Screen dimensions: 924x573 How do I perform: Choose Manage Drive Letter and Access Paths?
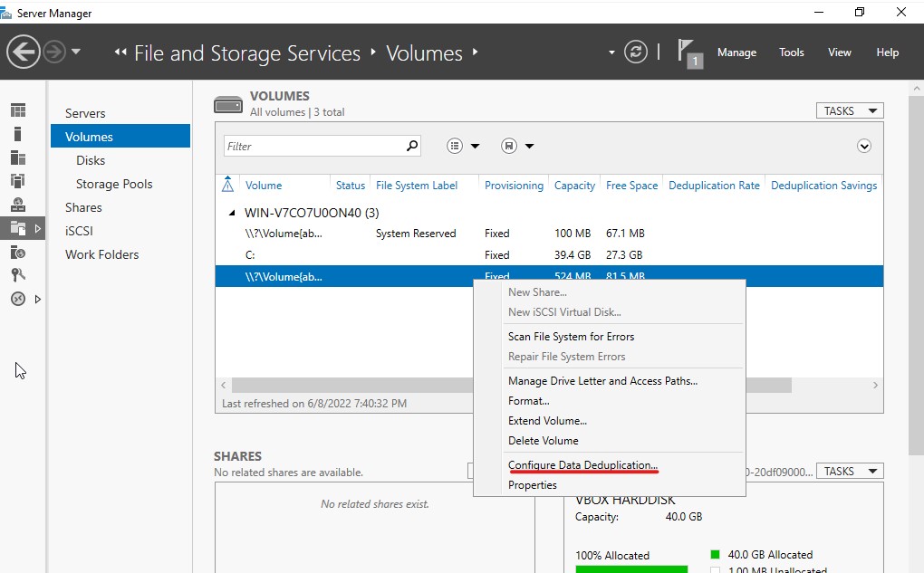tap(602, 381)
